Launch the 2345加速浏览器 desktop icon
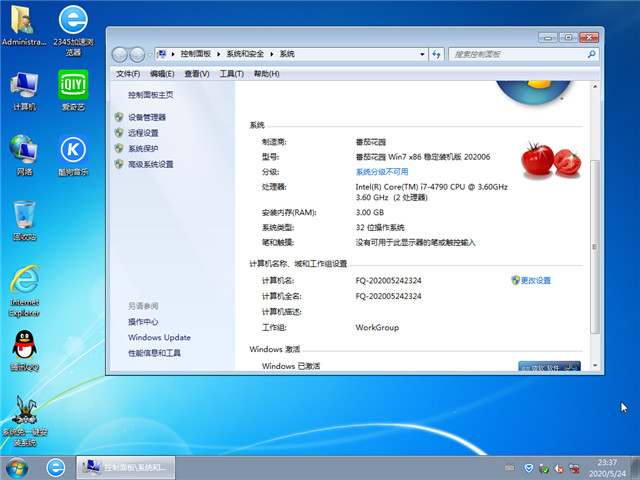The height and width of the screenshot is (480, 640). (73, 30)
